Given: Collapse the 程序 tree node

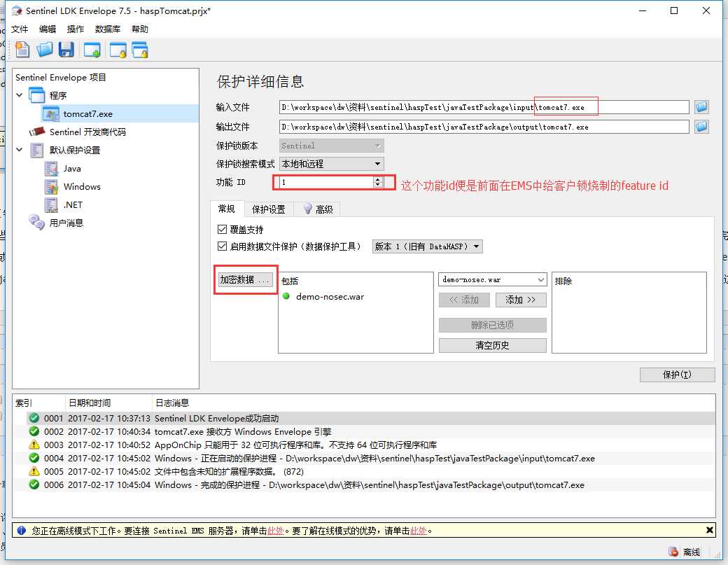Looking at the screenshot, I should tap(20, 95).
